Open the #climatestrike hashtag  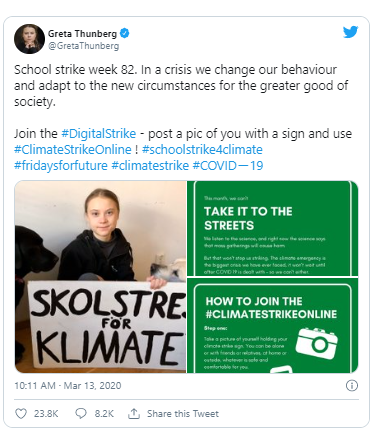(150, 165)
